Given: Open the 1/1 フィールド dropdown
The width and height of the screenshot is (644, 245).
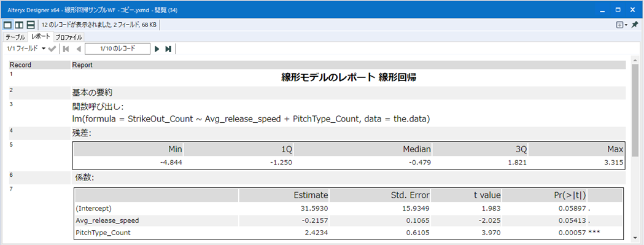Looking at the screenshot, I should click(x=26, y=49).
